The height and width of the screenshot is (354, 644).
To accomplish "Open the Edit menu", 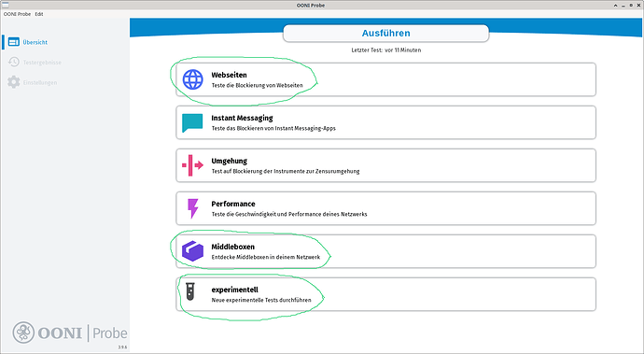I will [x=39, y=14].
